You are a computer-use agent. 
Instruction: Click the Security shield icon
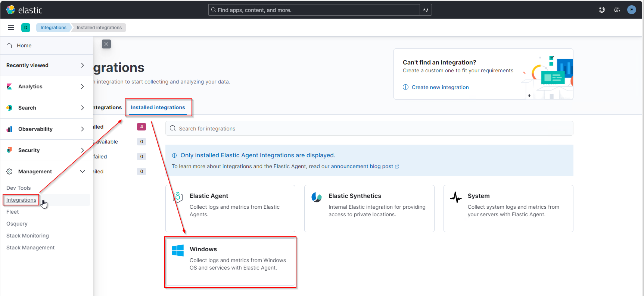tap(9, 150)
